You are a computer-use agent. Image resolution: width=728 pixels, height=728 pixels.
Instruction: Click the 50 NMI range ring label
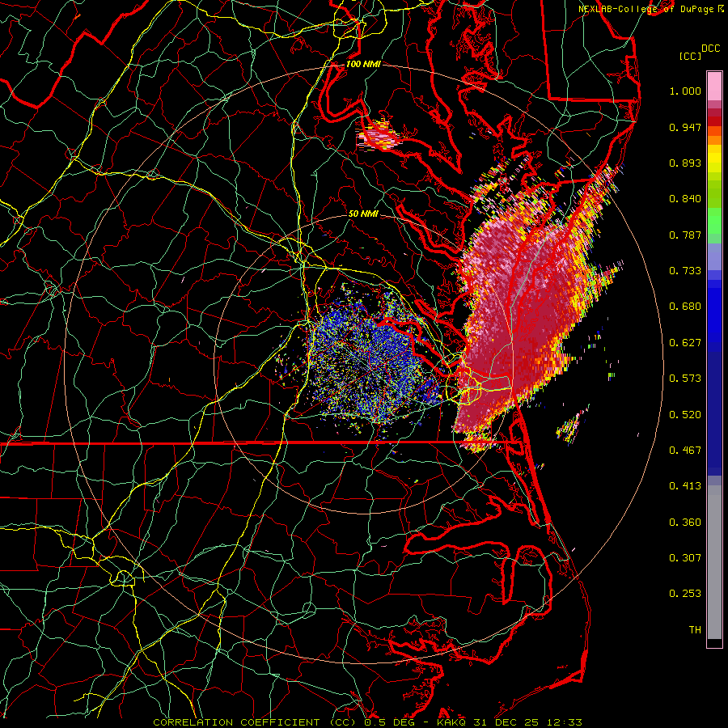(363, 214)
